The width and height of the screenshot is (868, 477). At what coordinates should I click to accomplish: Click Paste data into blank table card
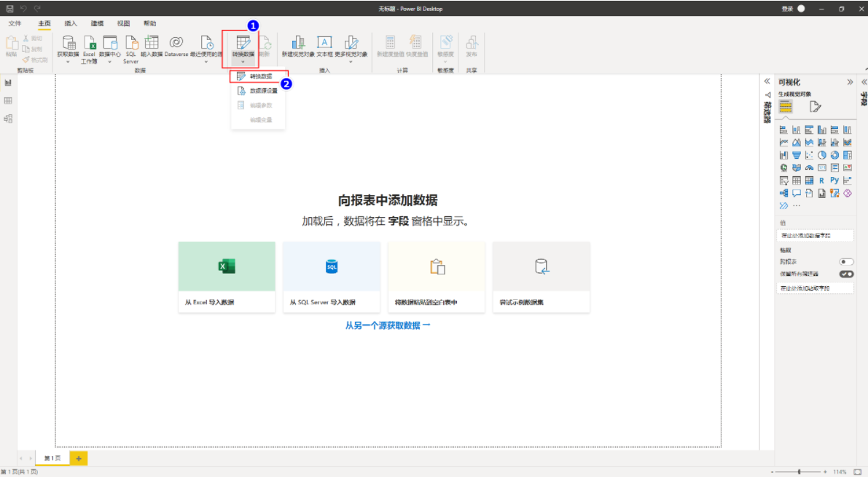pos(437,277)
